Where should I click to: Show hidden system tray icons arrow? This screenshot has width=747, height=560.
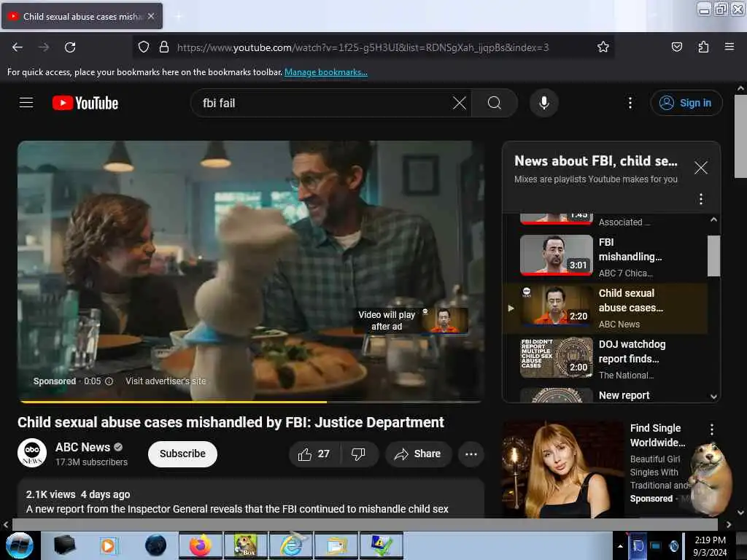pos(620,546)
